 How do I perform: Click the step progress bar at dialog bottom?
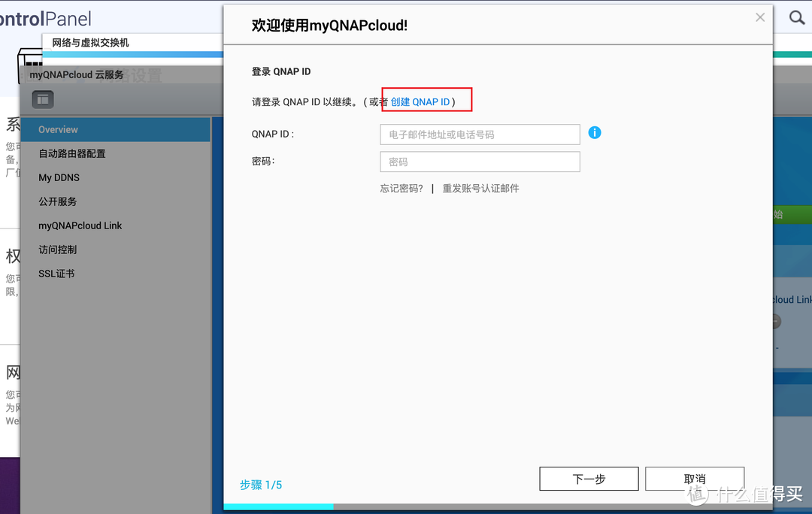coord(498,506)
